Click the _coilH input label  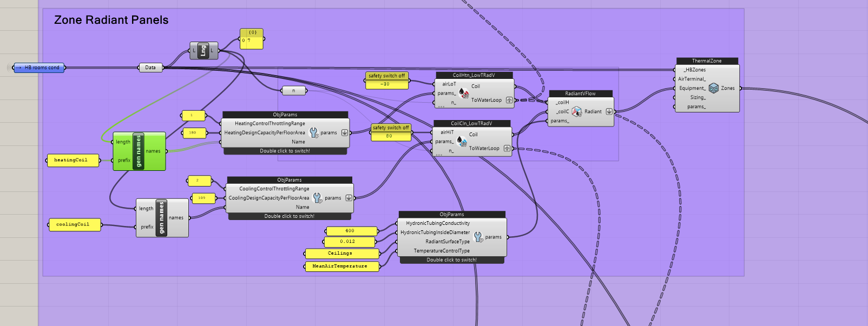(x=562, y=102)
